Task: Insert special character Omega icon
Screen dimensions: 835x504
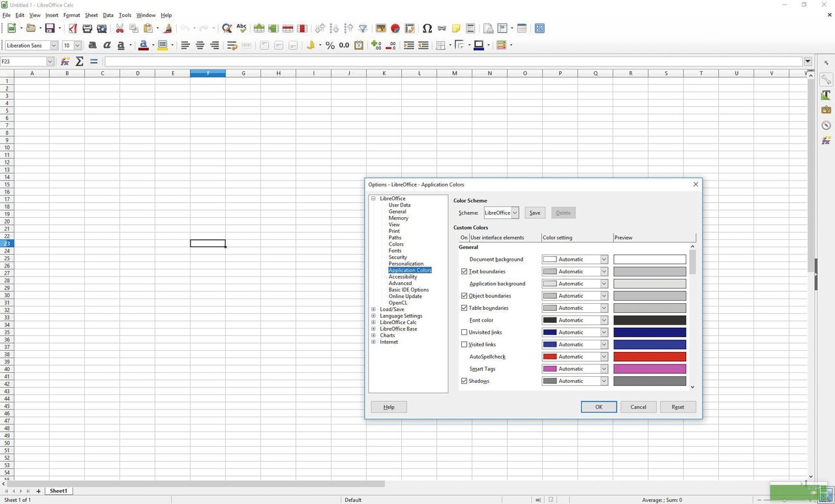Action: pos(427,29)
